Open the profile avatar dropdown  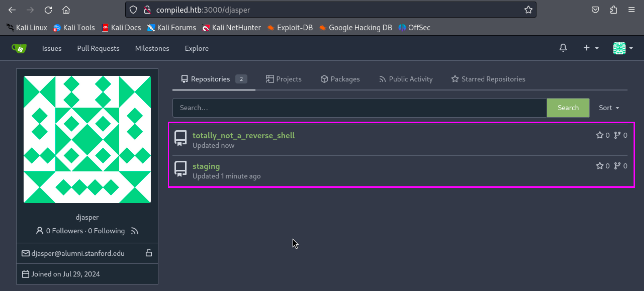coord(622,48)
